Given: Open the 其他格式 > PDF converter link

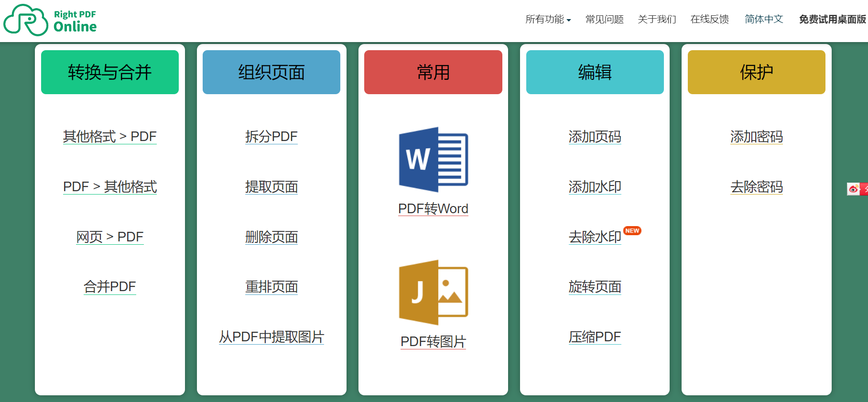Looking at the screenshot, I should (110, 137).
